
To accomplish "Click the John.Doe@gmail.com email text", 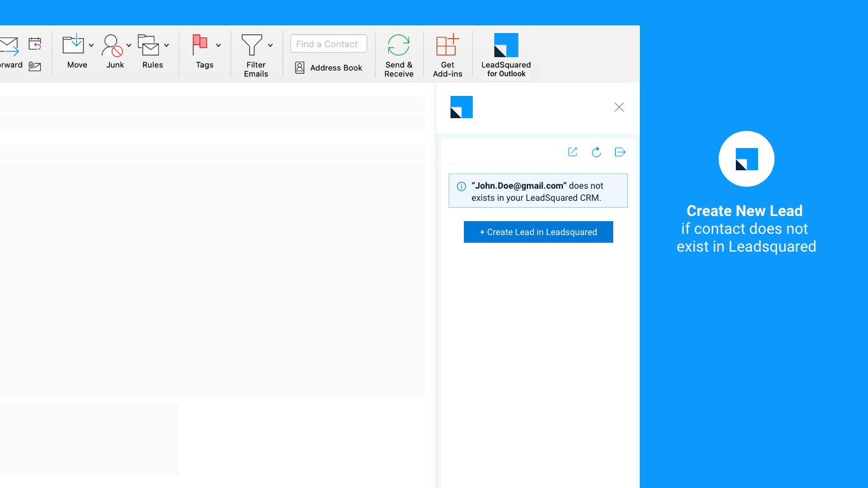I will (519, 186).
